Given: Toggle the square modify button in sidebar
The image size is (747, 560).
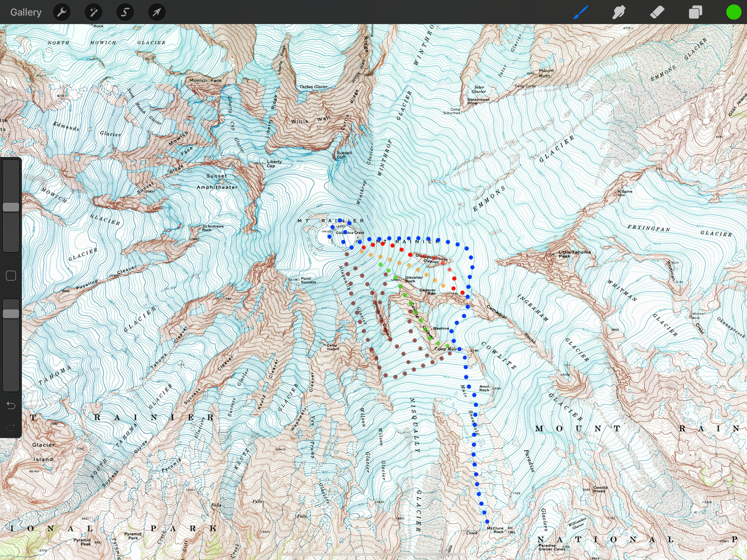Looking at the screenshot, I should [11, 276].
